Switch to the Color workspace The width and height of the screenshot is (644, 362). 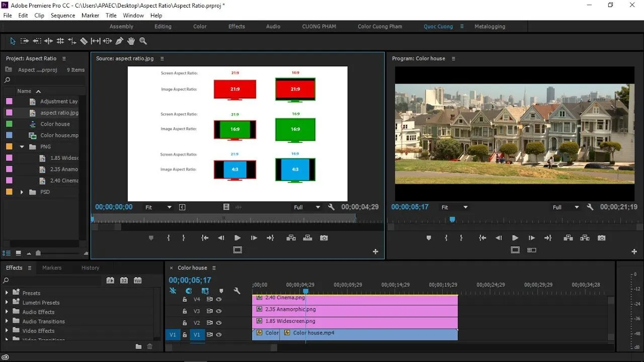coord(200,27)
